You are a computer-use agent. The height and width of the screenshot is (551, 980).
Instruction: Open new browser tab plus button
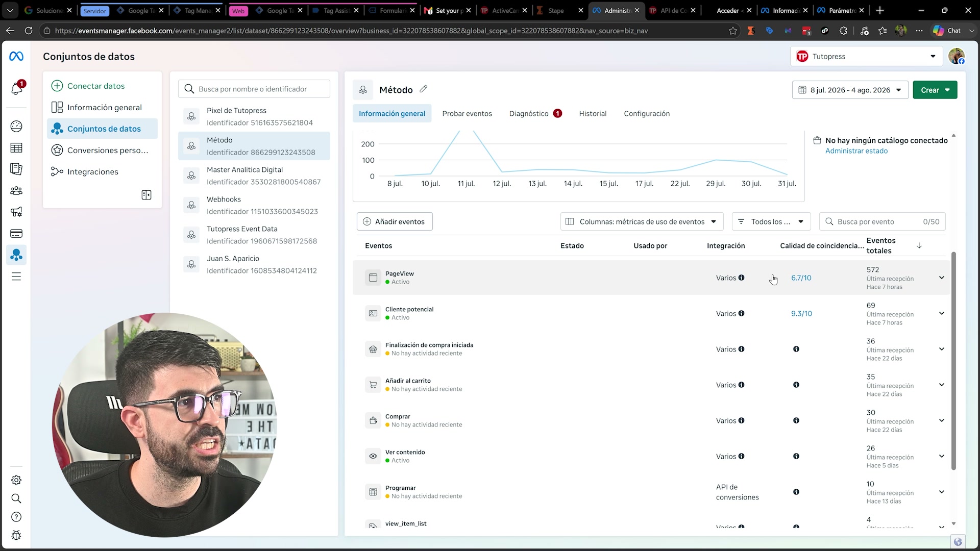coord(880,10)
